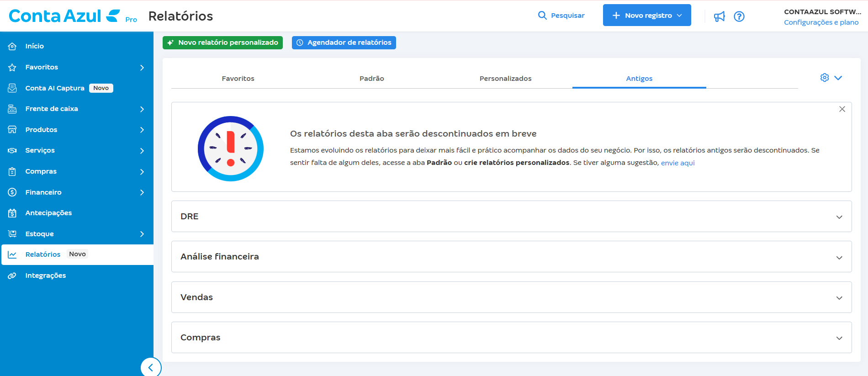Click Novo relatório personalizado button

(x=222, y=42)
